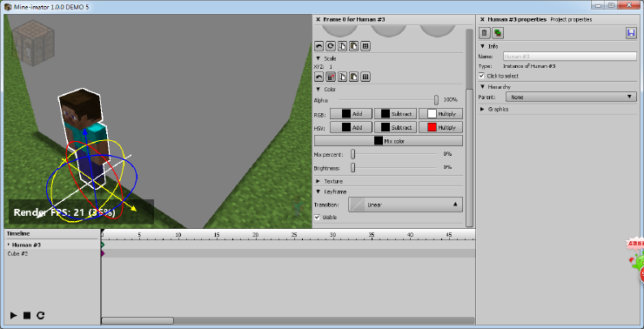644x329 pixels.
Task: Open the Transition Linear dropdown
Action: [x=406, y=205]
